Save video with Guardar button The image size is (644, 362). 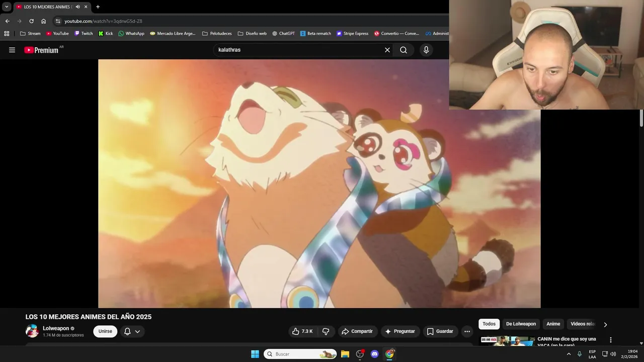440,331
